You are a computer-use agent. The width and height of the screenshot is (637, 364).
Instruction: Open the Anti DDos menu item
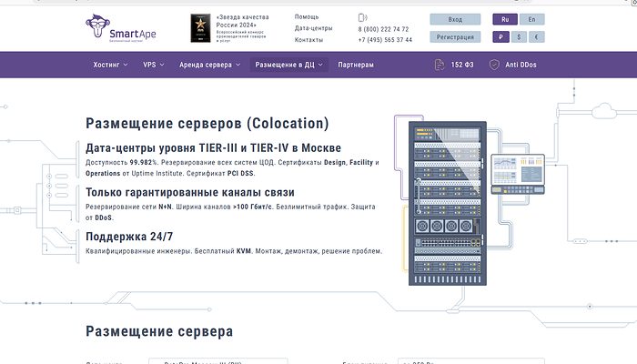tap(521, 65)
